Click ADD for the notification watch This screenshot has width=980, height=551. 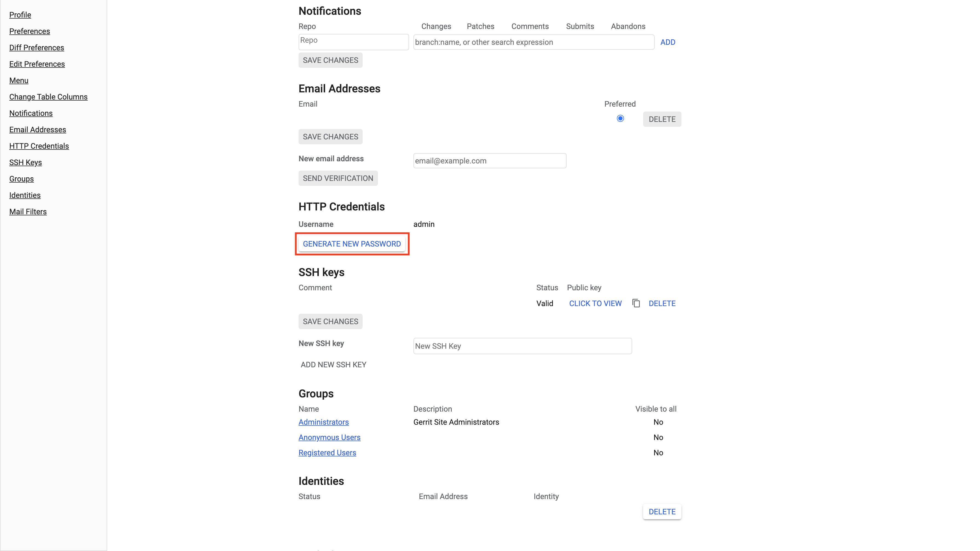(x=667, y=42)
